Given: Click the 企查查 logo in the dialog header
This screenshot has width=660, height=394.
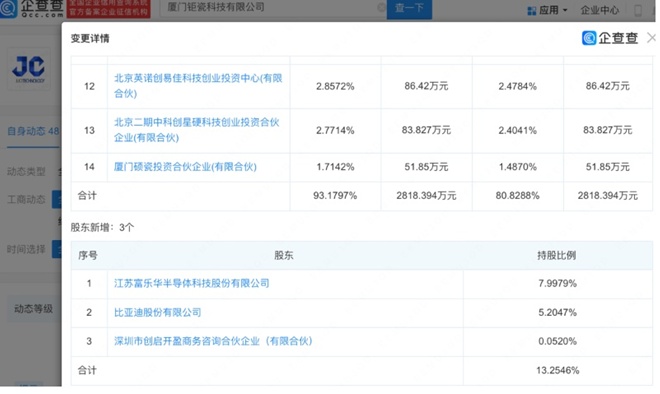Looking at the screenshot, I should pos(610,38).
